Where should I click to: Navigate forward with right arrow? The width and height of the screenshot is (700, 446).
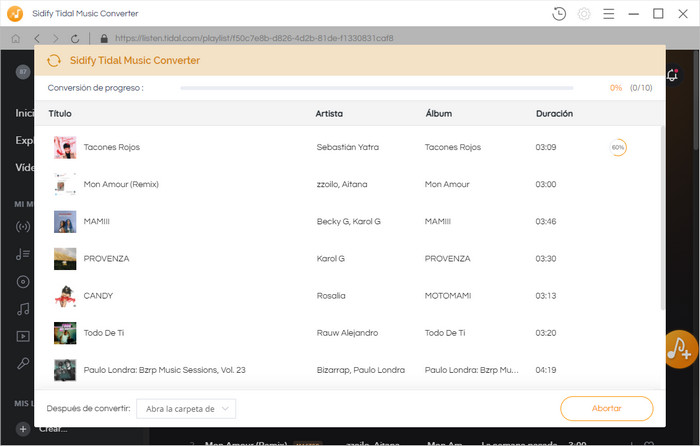pos(55,39)
